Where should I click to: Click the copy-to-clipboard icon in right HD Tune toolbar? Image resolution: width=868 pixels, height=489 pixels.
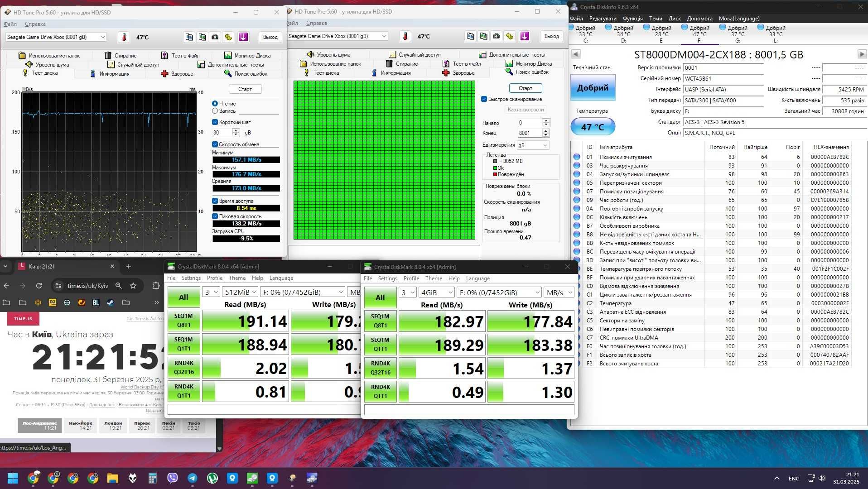[x=471, y=36]
